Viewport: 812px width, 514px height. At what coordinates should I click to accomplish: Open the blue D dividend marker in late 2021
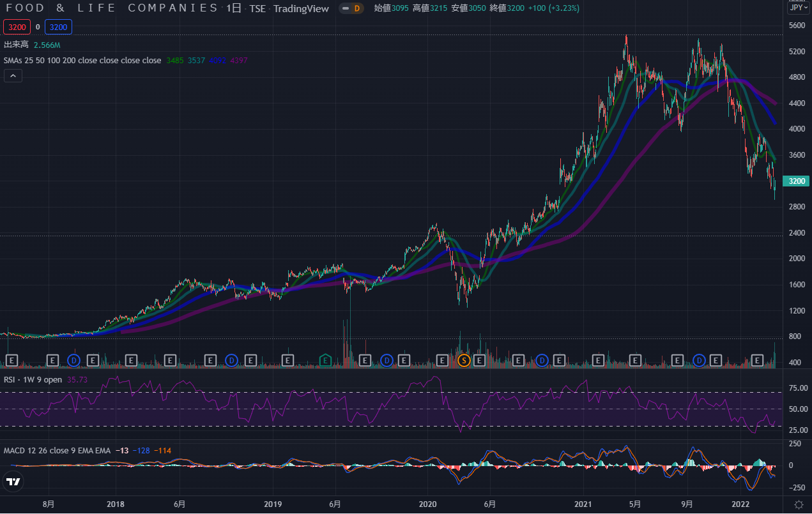700,360
